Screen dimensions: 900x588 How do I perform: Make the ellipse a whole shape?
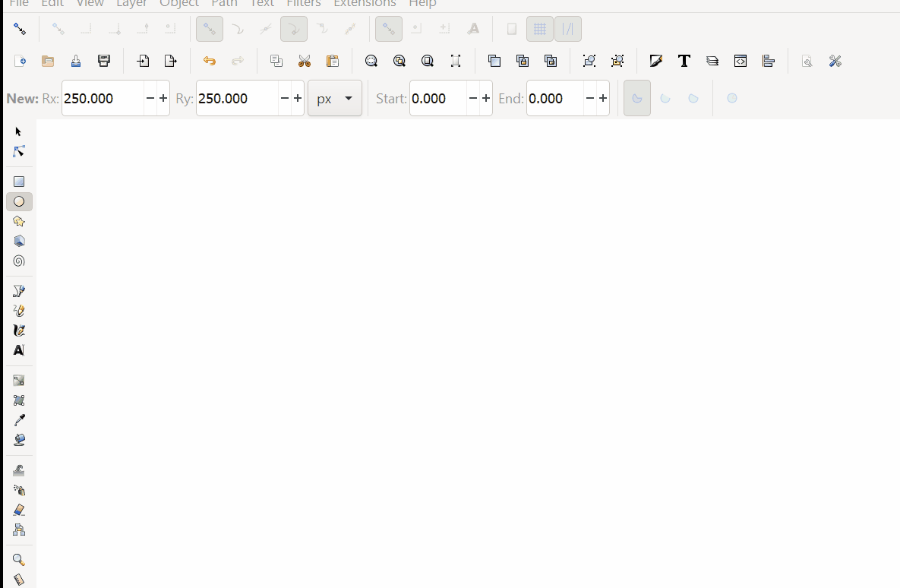tap(732, 98)
